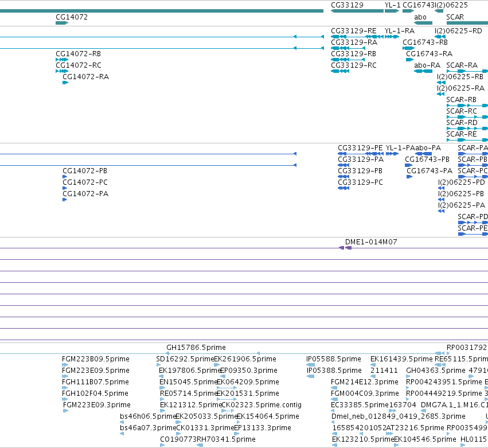
Task: Select EST FGM214E12.3prime
Action: click(x=334, y=388)
